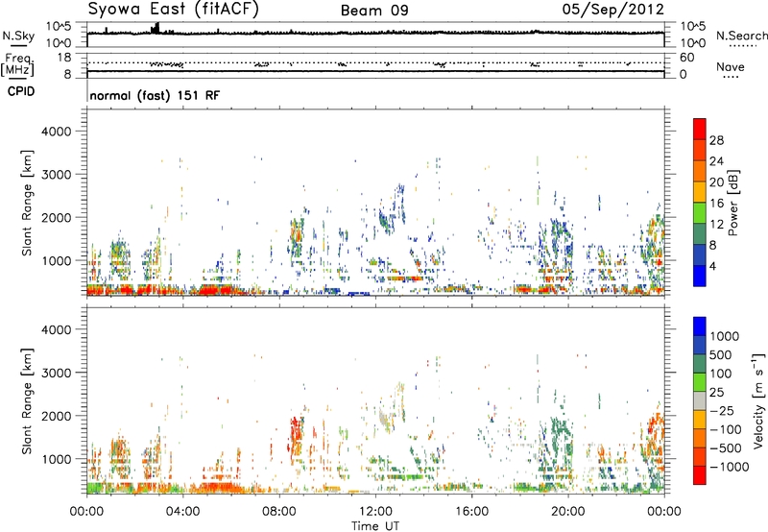Image resolution: width=768 pixels, height=532 pixels.
Task: Click the '-1000' value on Velocity colorbar
Action: point(730,467)
